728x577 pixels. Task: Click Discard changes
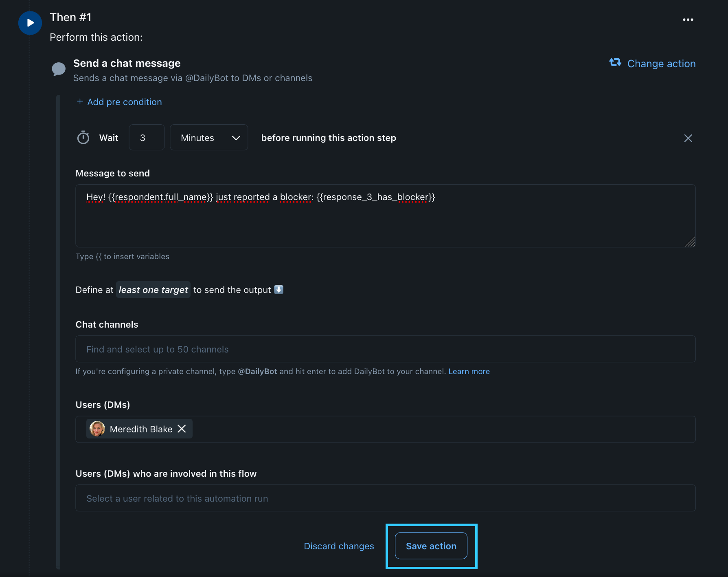pos(339,546)
